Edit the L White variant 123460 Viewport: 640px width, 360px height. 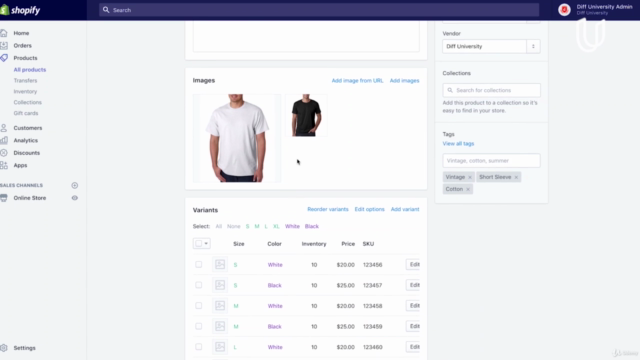(x=413, y=347)
